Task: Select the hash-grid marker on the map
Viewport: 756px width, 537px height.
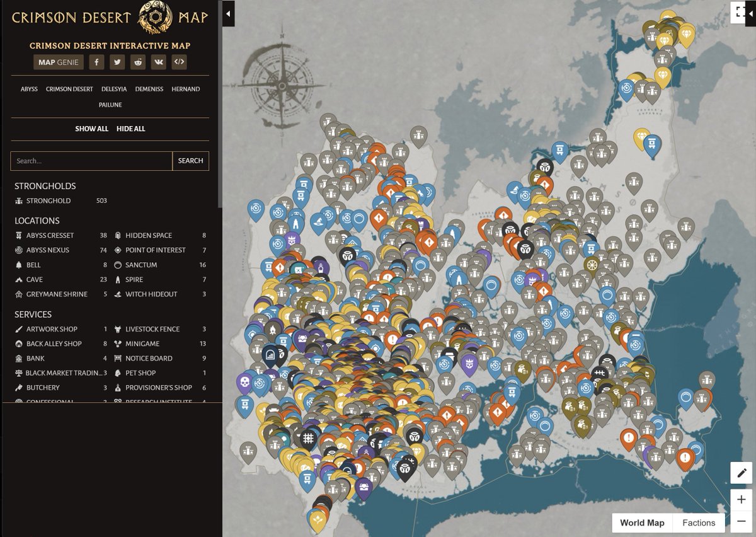Action: pos(308,438)
